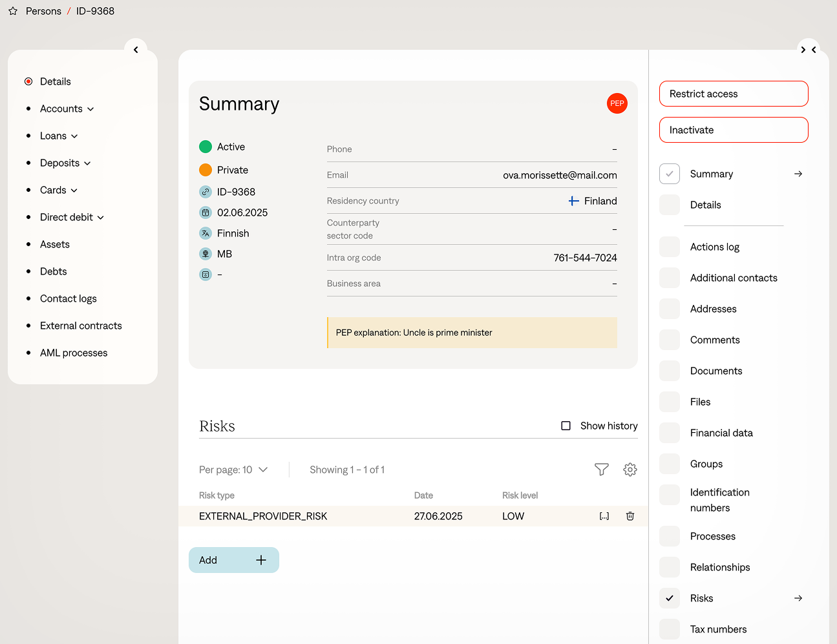Click the last summary icon with dash value
Viewport: 837px width, 644px height.
click(x=206, y=275)
